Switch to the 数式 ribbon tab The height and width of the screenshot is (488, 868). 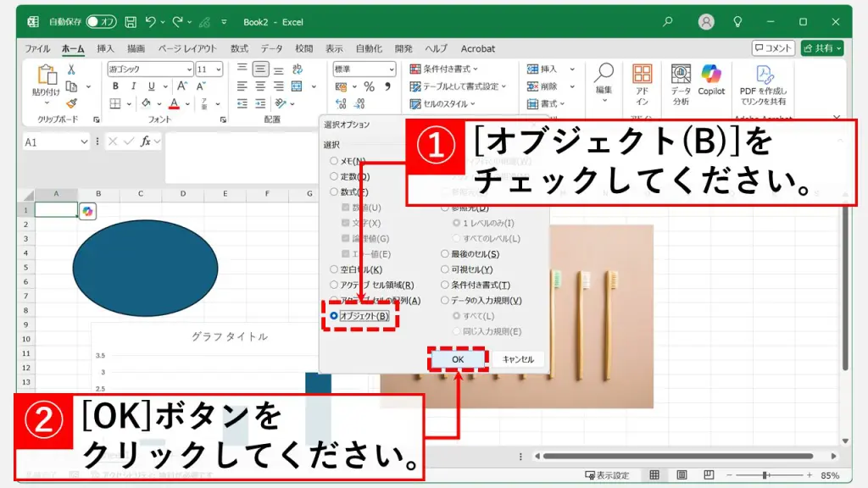tap(239, 48)
